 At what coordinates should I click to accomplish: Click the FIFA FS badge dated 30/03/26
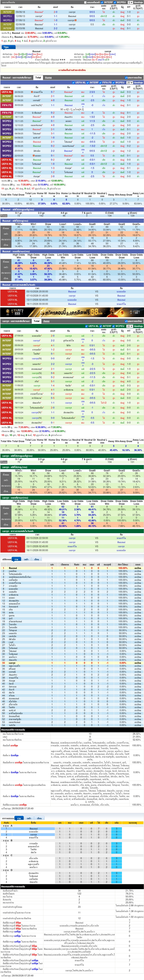point(7,105)
